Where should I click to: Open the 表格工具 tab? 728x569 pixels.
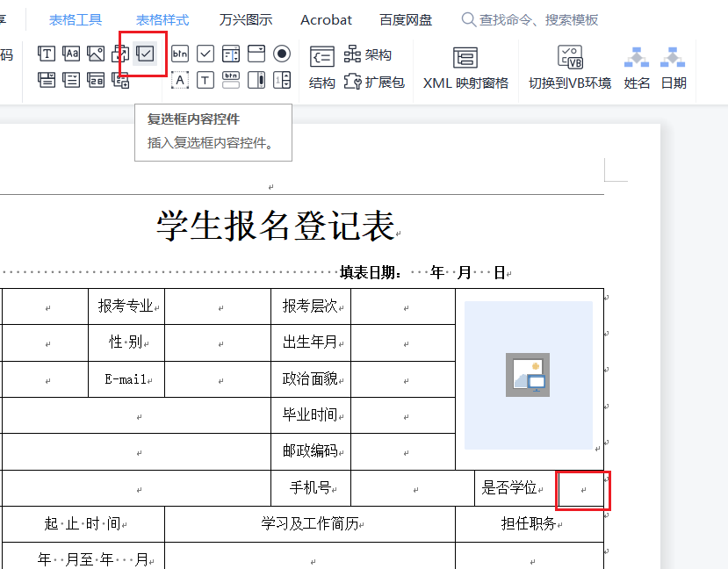coord(76,19)
